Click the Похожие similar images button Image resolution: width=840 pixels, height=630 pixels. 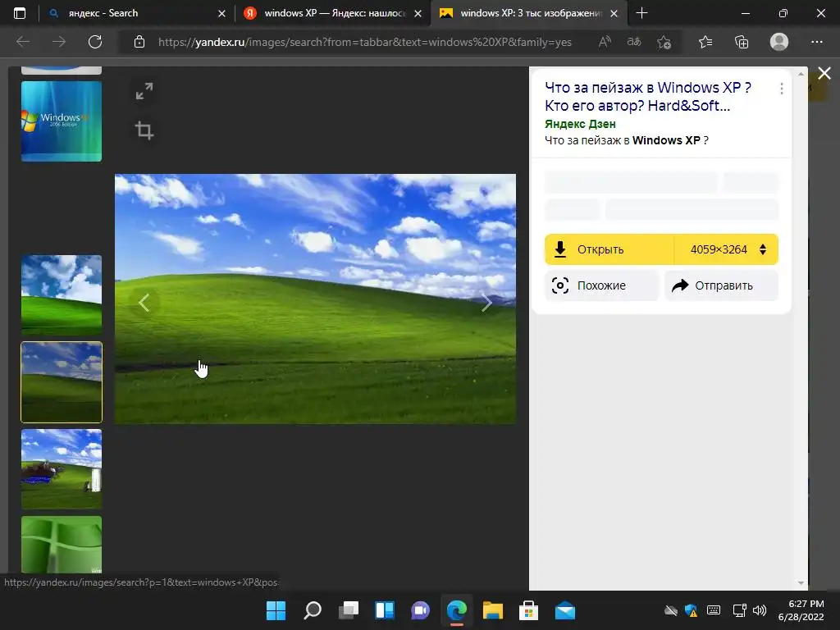601,285
